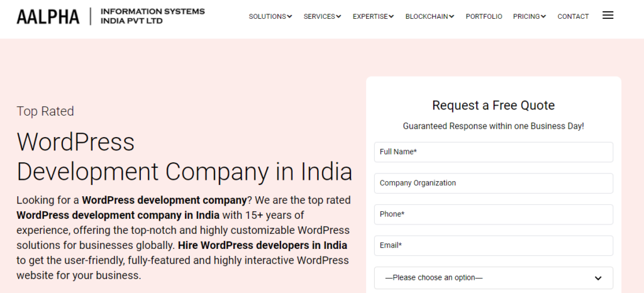Expand the Pricing dropdown menu
The image size is (644, 293).
point(530,16)
